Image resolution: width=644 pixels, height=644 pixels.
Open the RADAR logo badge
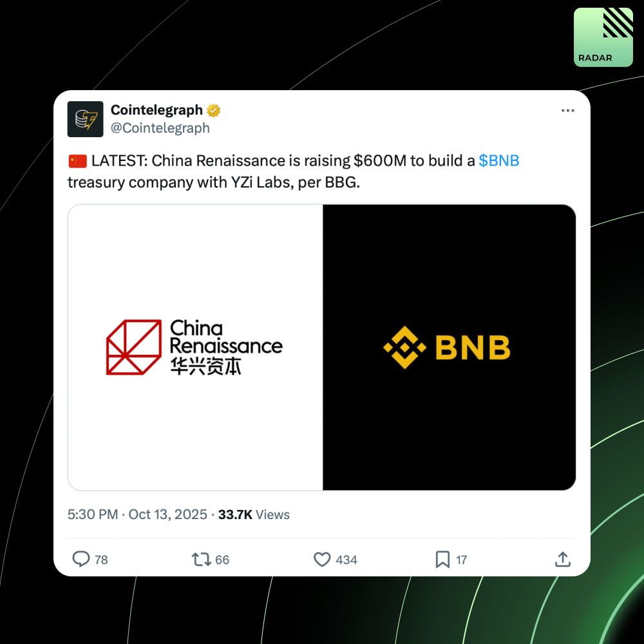(603, 37)
